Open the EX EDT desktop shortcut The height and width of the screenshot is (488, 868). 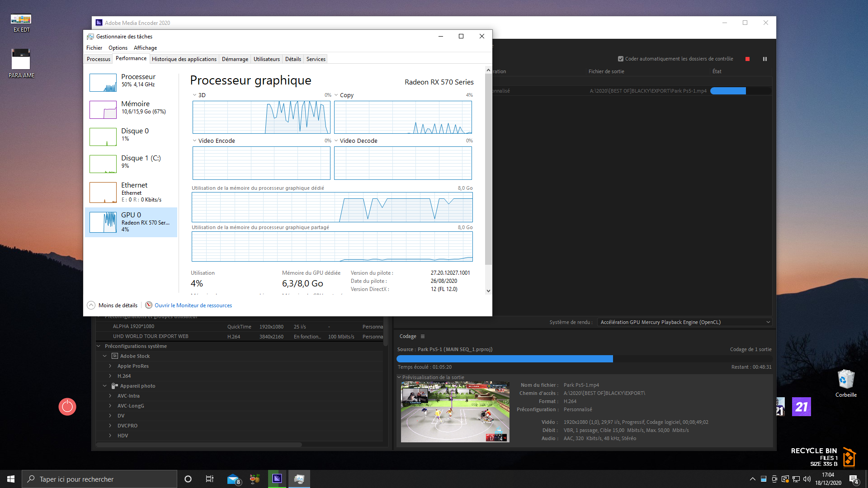click(x=21, y=23)
